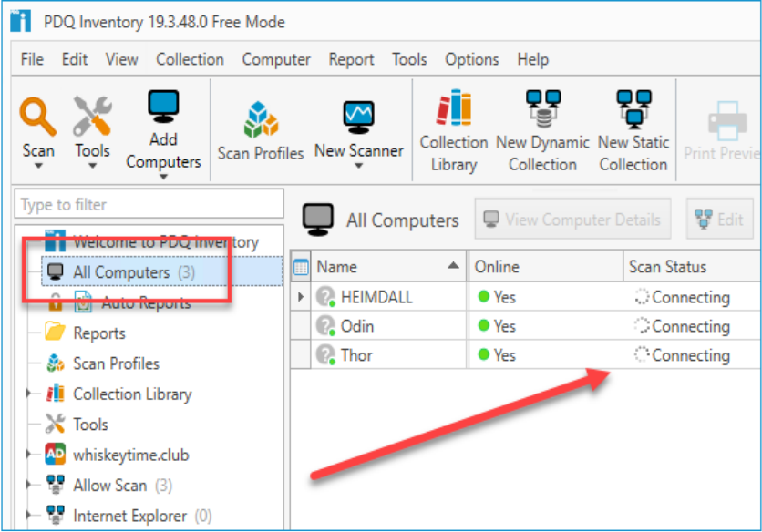Expand the whiskeytime.club tree node
Image resolution: width=762 pixels, height=532 pixels.
[x=28, y=455]
